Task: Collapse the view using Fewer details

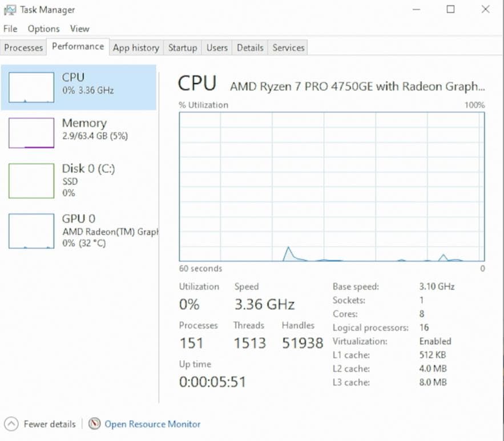Action: coord(49,424)
